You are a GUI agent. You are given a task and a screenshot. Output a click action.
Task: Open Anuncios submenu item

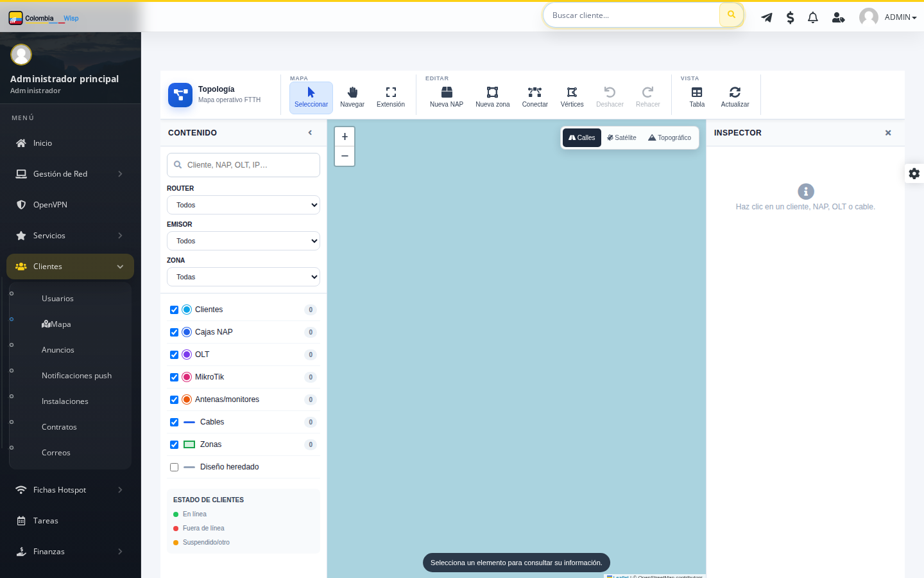tap(58, 350)
